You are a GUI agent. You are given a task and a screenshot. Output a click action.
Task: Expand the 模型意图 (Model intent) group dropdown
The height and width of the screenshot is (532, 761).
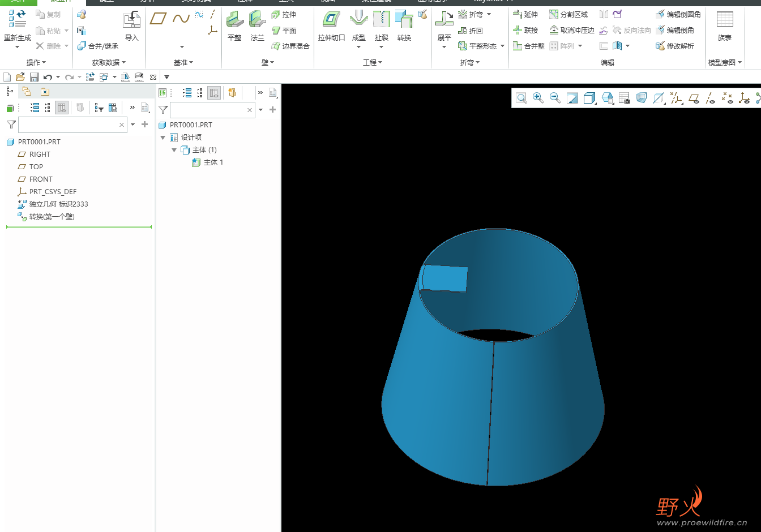pyautogui.click(x=725, y=62)
